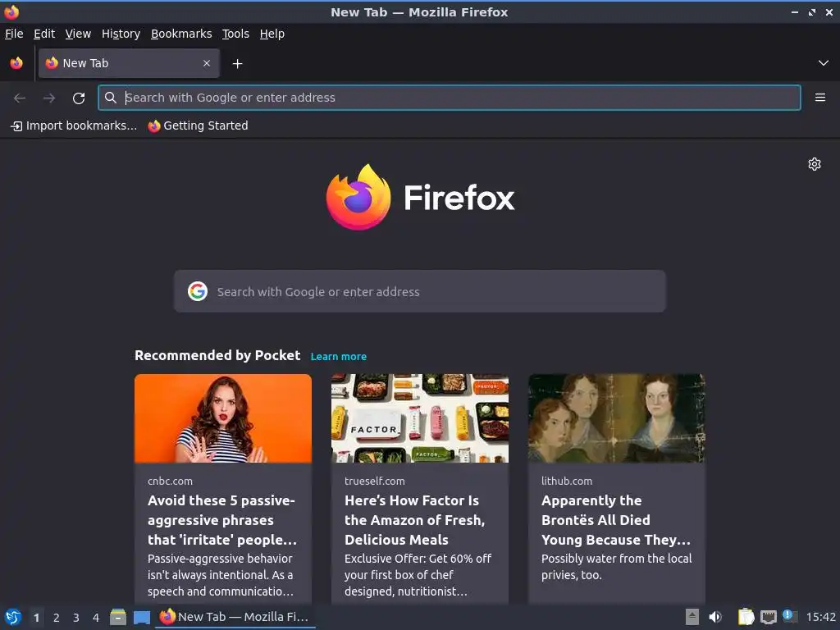Open a new tab with plus button
Screen dimensions: 840x630
[237, 64]
